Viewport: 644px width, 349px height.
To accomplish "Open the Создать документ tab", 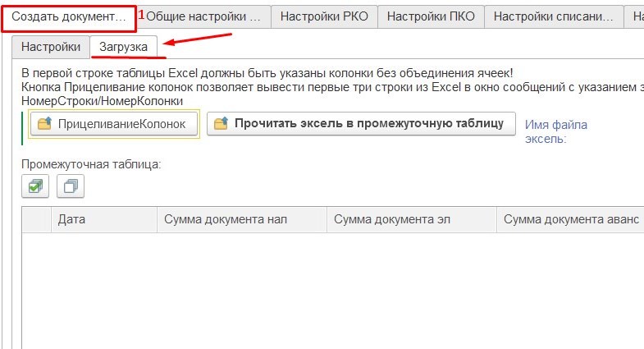I will [x=69, y=16].
